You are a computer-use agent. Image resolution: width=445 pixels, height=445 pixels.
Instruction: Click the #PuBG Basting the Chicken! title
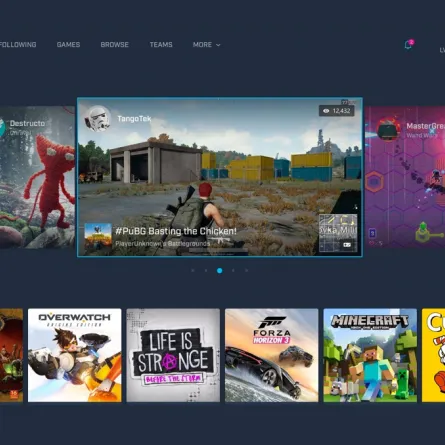pyautogui.click(x=176, y=231)
